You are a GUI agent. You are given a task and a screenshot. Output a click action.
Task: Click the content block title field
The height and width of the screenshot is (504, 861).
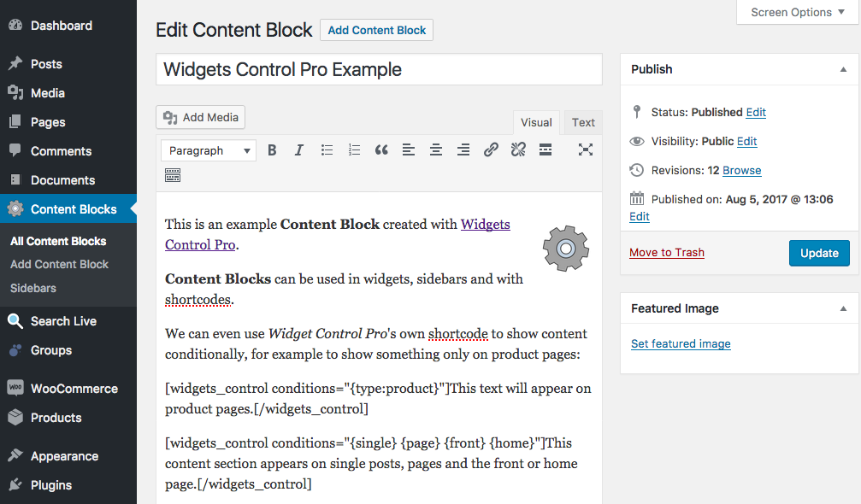[379, 70]
